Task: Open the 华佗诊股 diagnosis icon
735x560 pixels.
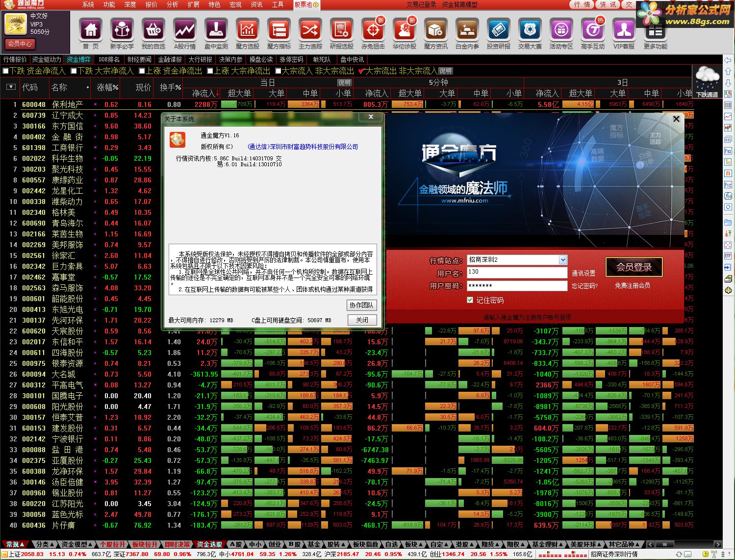Action: [405, 30]
